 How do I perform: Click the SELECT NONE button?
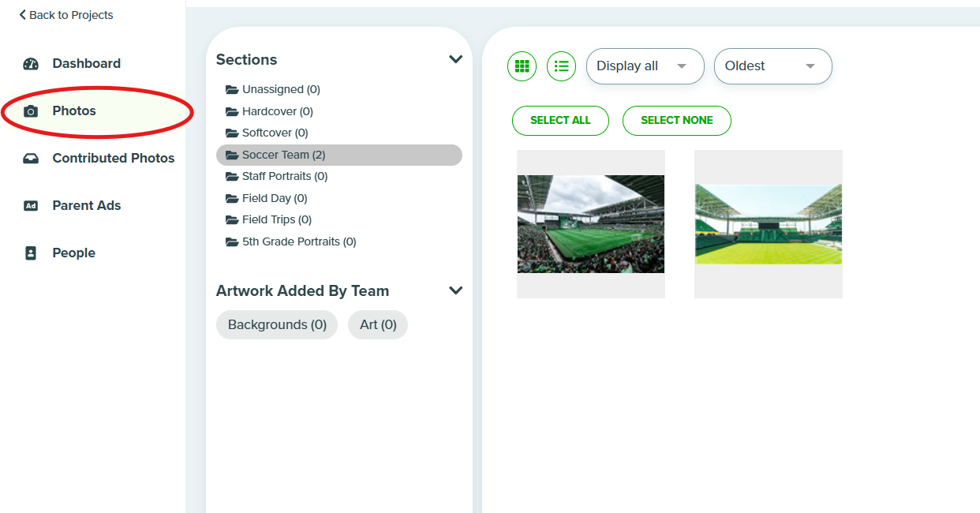(x=677, y=120)
